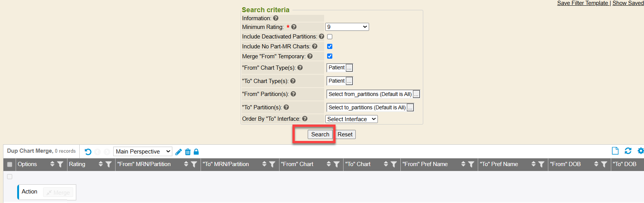This screenshot has height=203, width=644.
Task: Expand the Order By "To" Interface dropdown
Action: pyautogui.click(x=351, y=119)
